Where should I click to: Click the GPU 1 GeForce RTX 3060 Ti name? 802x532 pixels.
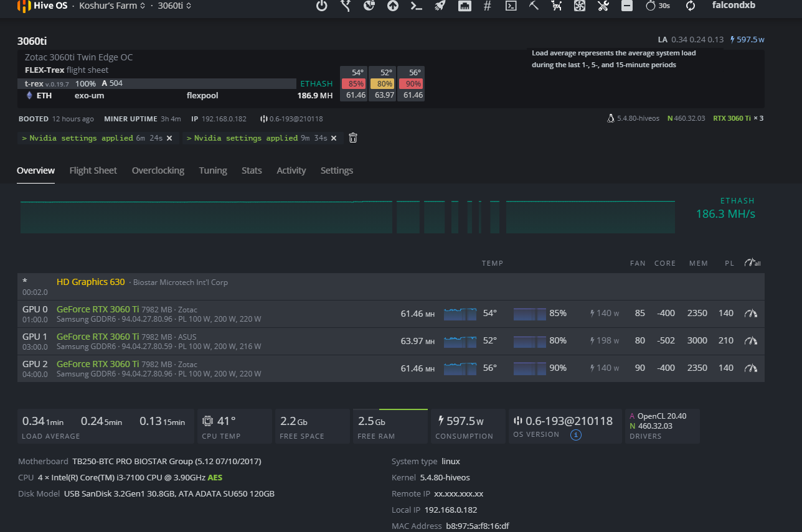tap(98, 337)
